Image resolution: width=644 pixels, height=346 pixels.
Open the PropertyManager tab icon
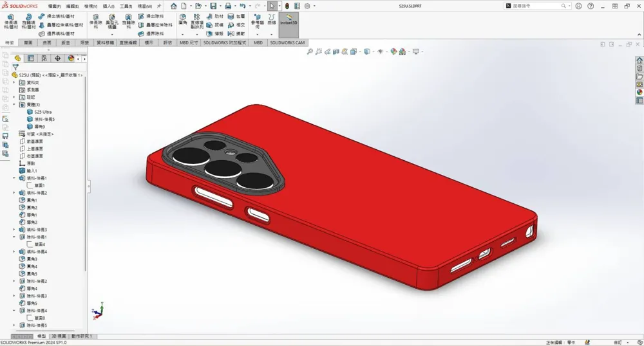click(x=31, y=59)
